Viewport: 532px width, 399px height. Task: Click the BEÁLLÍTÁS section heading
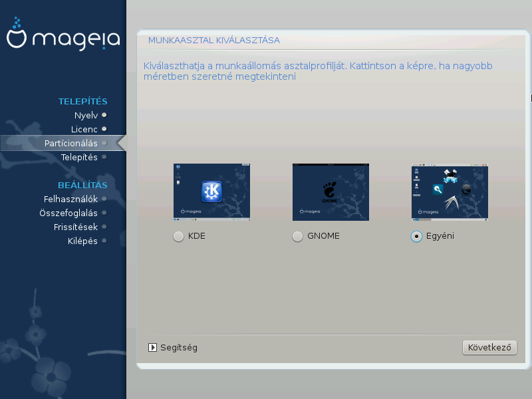click(x=82, y=185)
